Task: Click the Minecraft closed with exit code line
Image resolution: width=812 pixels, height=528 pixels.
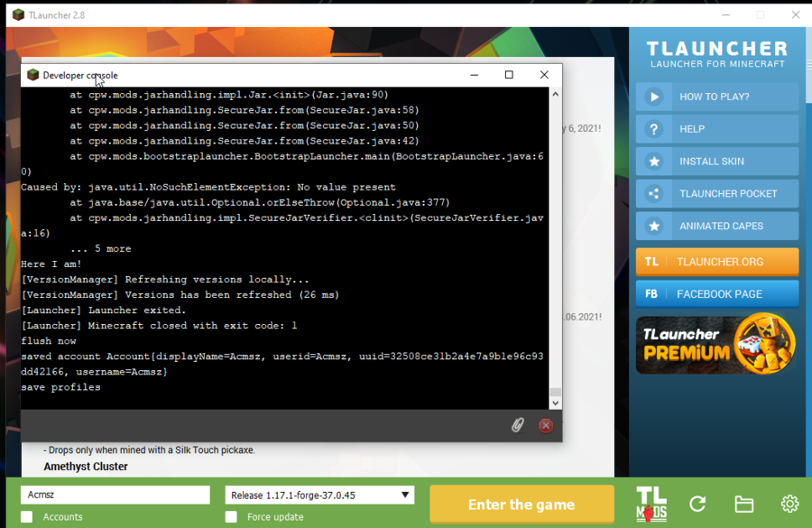Action: point(159,326)
